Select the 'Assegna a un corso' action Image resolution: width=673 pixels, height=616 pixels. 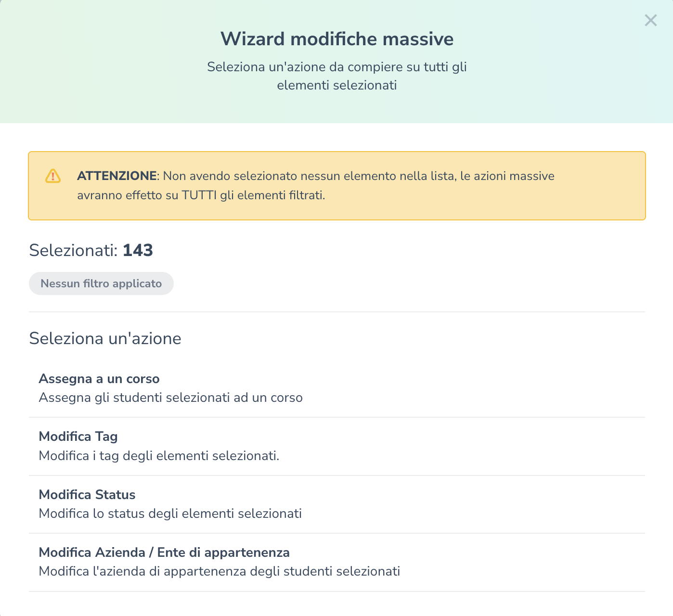[x=99, y=379]
